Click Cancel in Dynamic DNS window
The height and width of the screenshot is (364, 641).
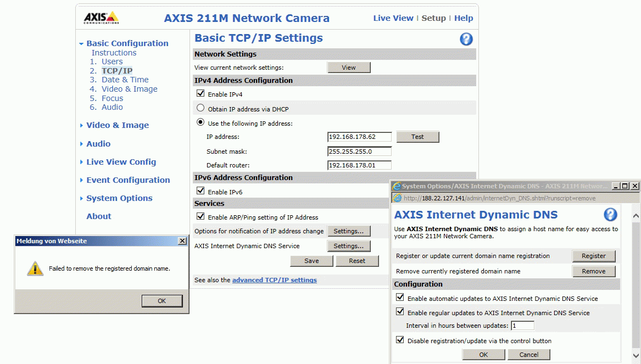point(528,355)
